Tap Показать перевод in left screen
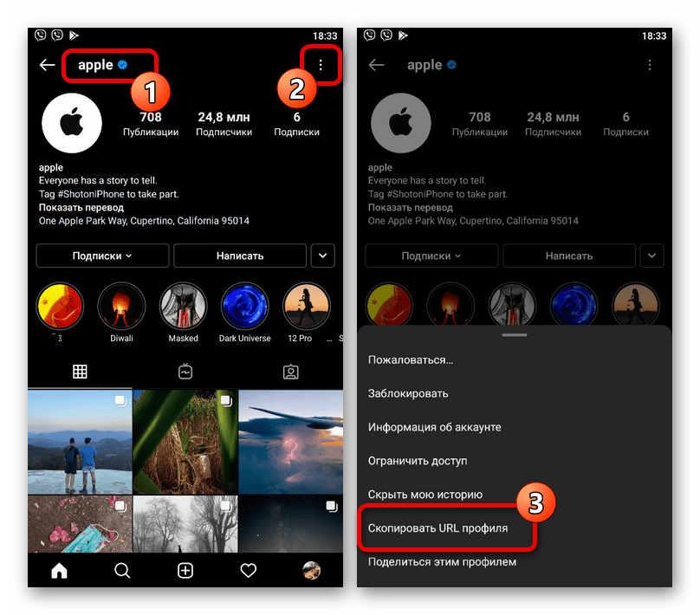 point(81,208)
